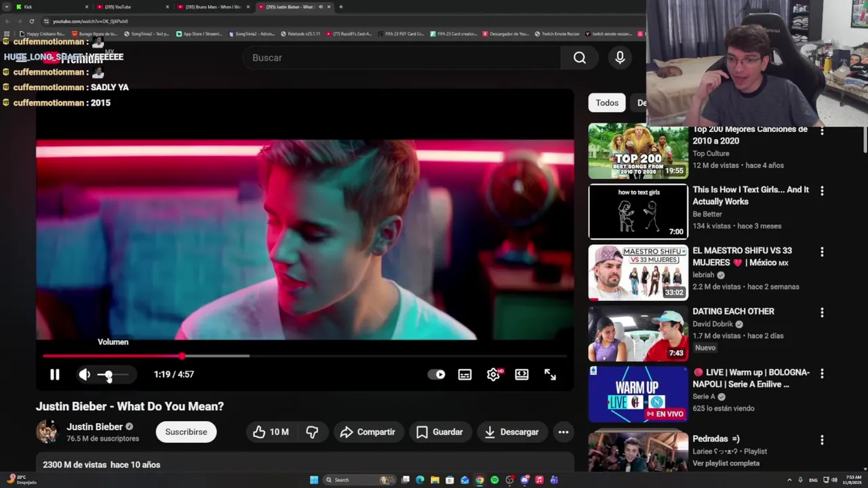Open options for Dating Each Other video
Viewport: 868px width, 488px height.
click(x=822, y=312)
